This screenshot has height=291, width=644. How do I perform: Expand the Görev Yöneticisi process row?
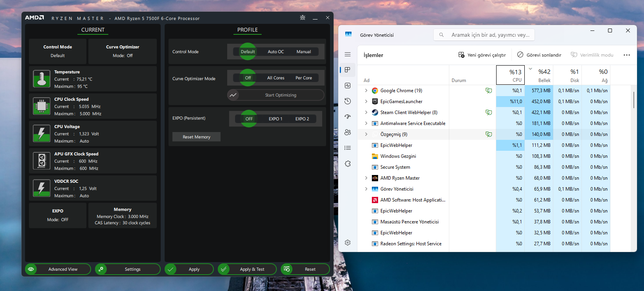tap(366, 189)
